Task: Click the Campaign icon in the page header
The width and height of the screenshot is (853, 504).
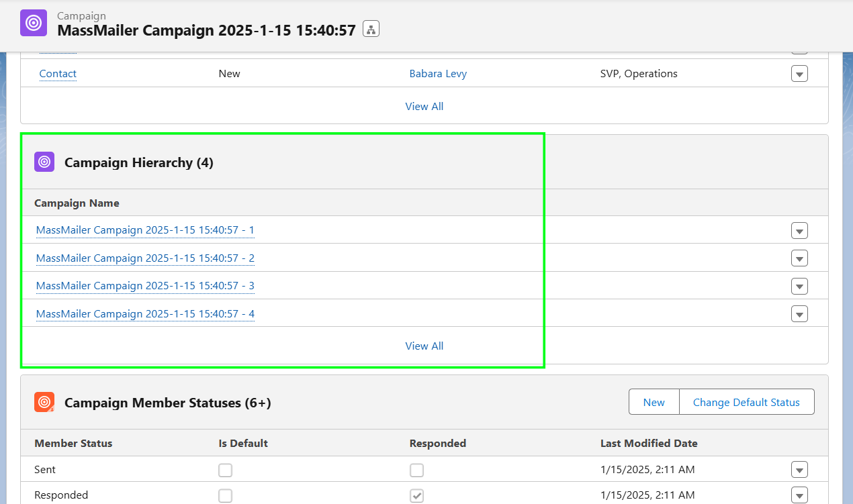Action: (34, 23)
